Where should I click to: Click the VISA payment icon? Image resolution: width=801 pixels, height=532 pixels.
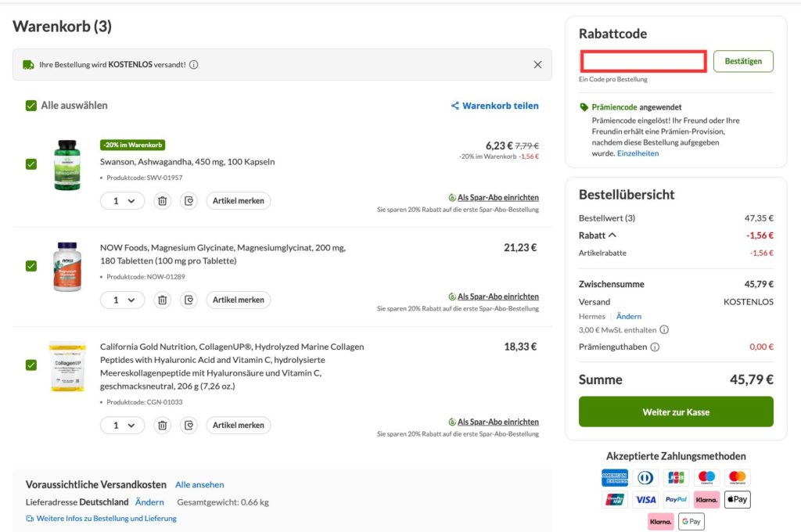coord(645,499)
